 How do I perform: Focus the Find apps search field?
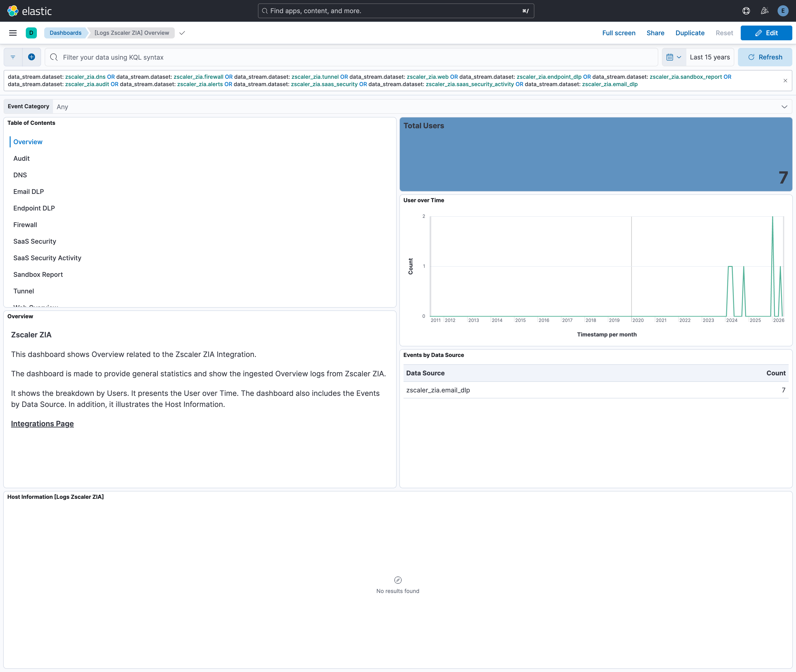[x=396, y=11]
